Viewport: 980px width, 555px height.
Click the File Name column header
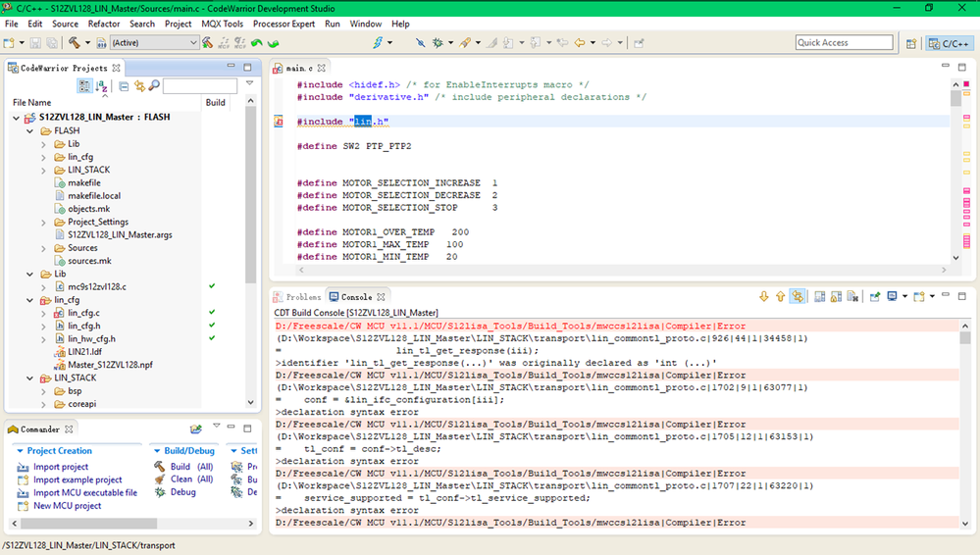click(x=31, y=103)
